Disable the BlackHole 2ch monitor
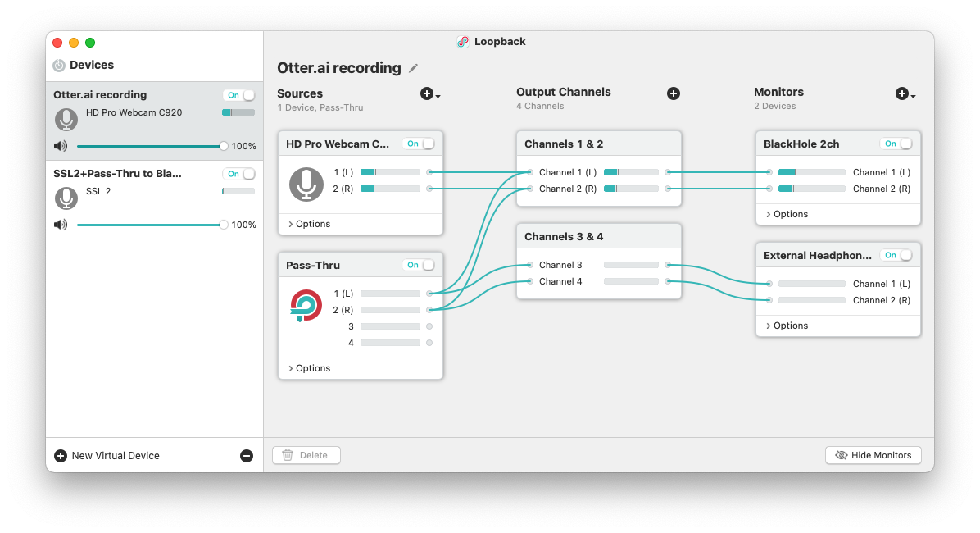Viewport: 980px width, 533px height. coord(896,143)
